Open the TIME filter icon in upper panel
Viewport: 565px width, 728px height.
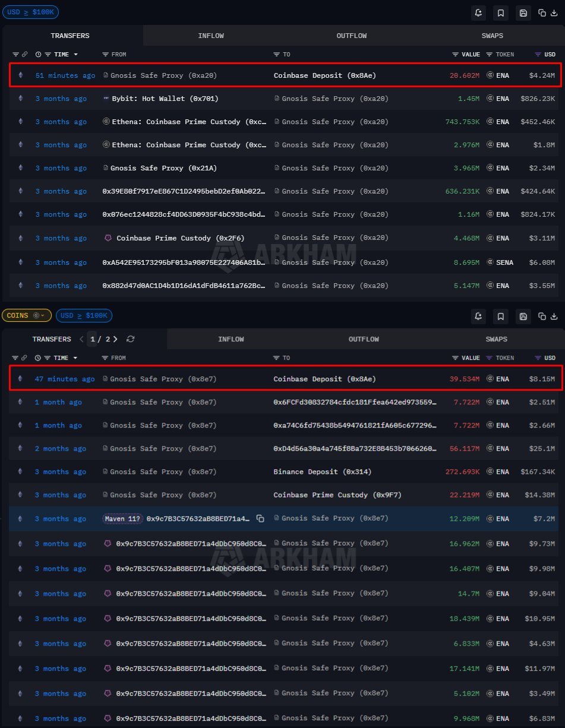click(x=48, y=55)
